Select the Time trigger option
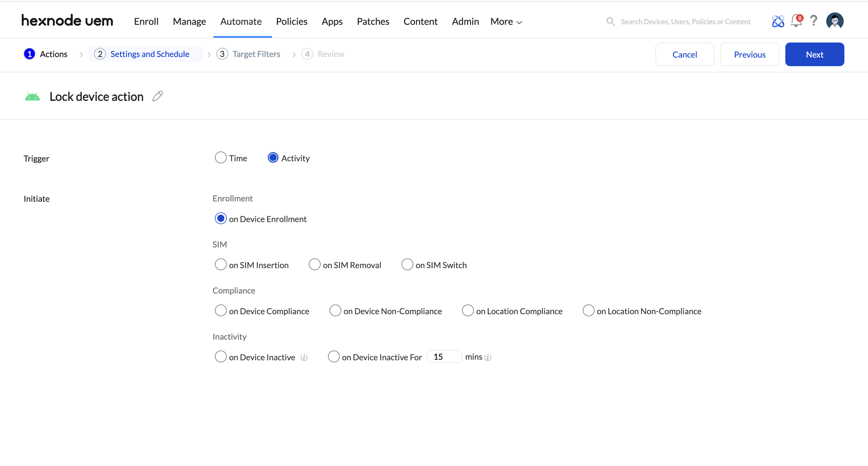 point(221,157)
